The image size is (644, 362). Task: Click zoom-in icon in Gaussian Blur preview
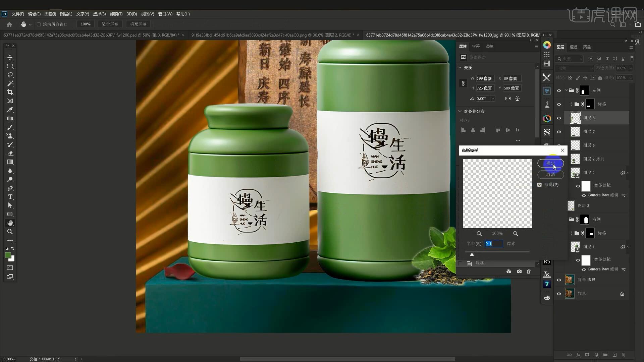(515, 234)
